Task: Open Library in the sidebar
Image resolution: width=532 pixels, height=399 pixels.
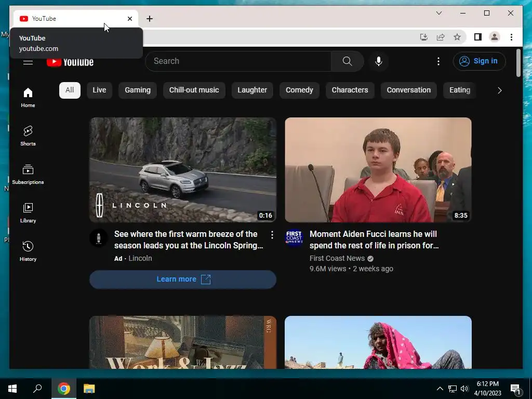Action: (x=28, y=213)
